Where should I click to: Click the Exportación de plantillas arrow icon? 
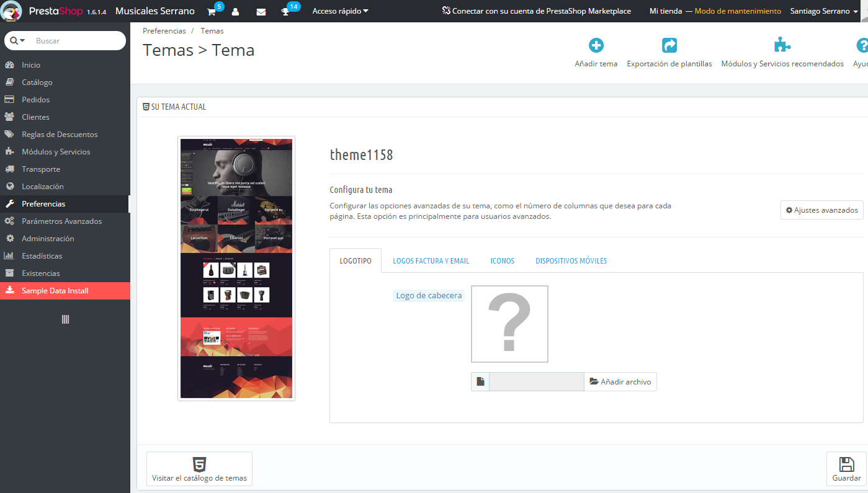coord(669,45)
